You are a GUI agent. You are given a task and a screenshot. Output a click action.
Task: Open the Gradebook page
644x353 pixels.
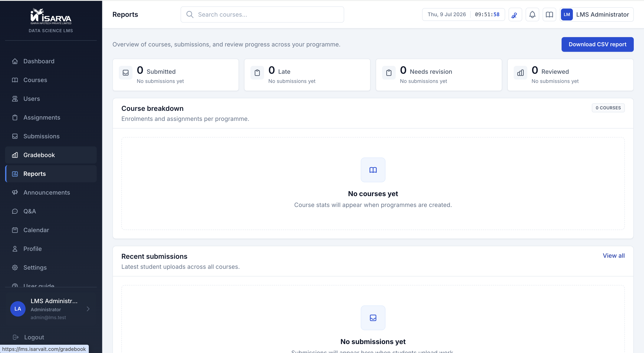[x=51, y=155]
